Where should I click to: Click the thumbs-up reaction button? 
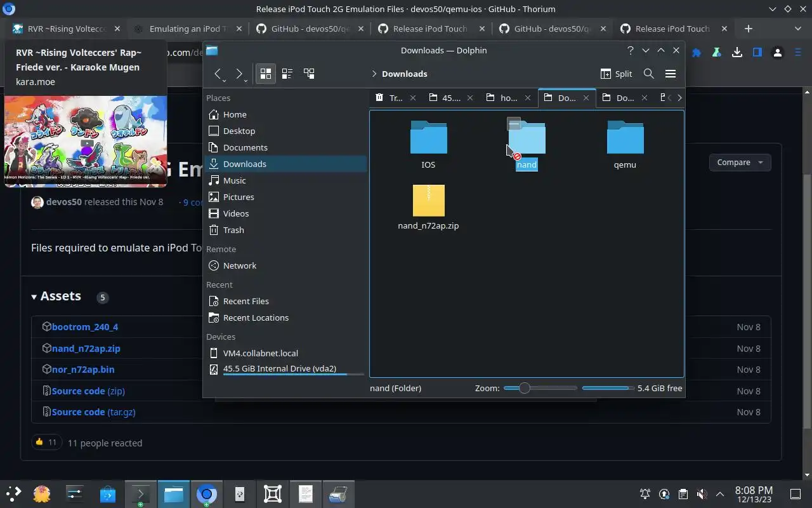click(46, 443)
